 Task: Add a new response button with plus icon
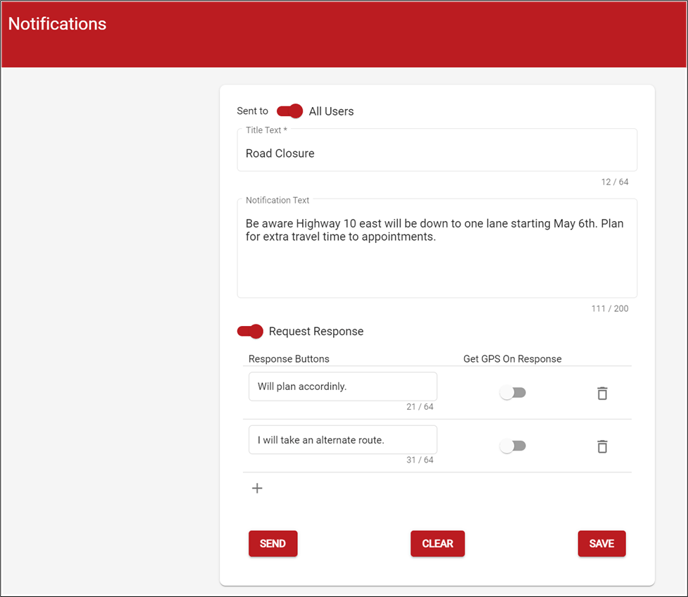coord(257,488)
